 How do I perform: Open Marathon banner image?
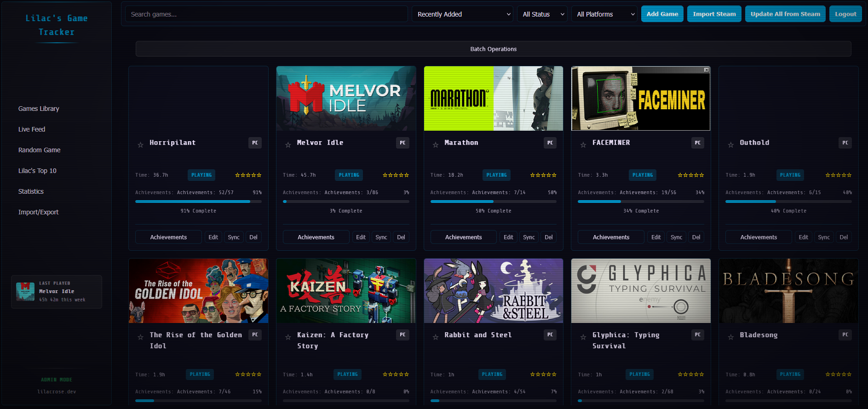tap(493, 98)
